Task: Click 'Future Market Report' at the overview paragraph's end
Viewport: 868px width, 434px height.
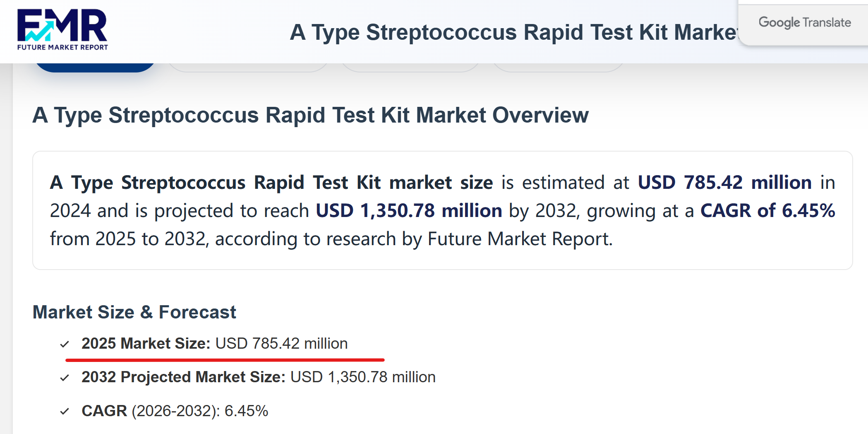Action: (x=519, y=239)
